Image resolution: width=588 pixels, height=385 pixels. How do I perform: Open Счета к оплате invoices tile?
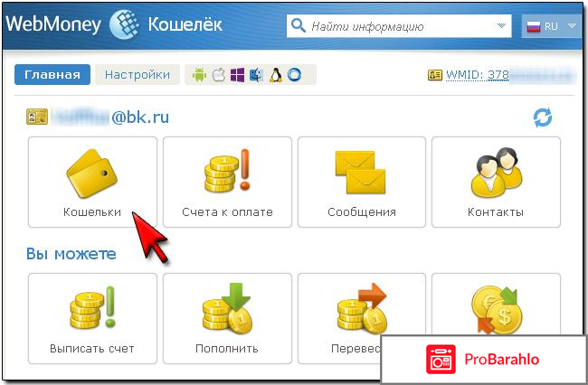click(x=227, y=182)
